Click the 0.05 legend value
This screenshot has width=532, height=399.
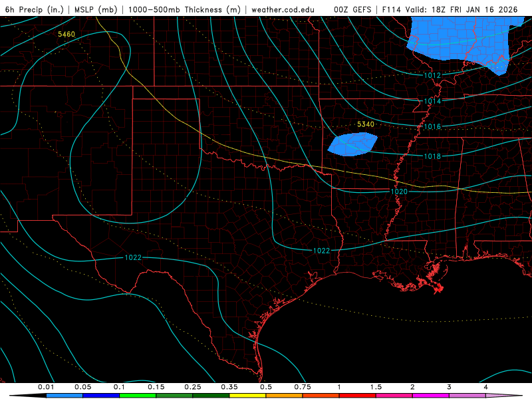(82, 387)
